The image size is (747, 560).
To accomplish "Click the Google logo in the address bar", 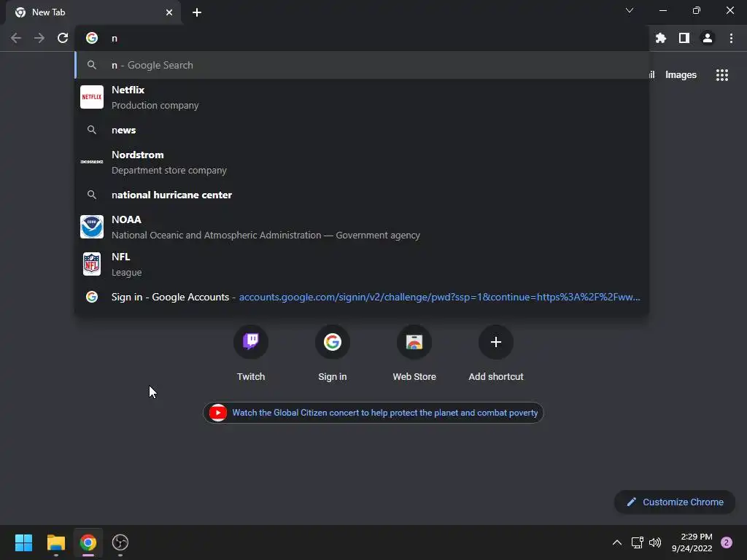I will coord(92,38).
